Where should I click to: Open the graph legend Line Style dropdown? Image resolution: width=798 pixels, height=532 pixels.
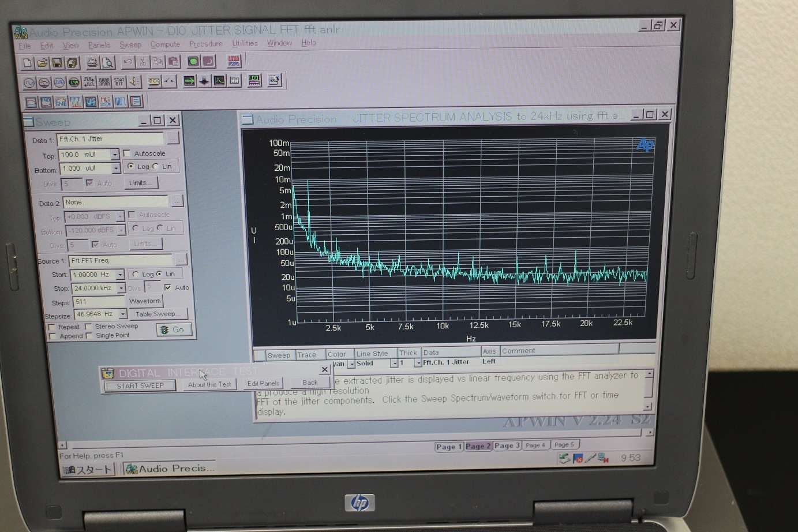click(x=394, y=364)
